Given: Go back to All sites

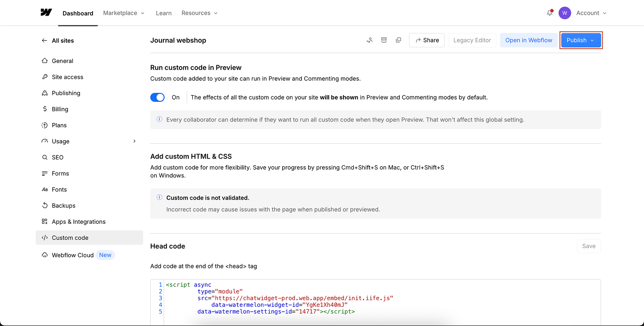Looking at the screenshot, I should pos(58,41).
